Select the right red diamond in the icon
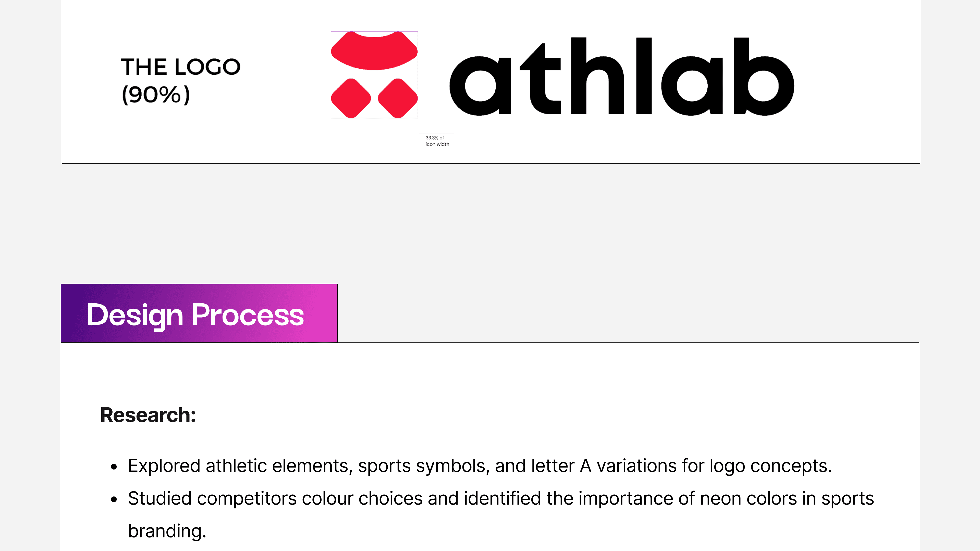Screen dimensions: 980x551 click(x=398, y=98)
